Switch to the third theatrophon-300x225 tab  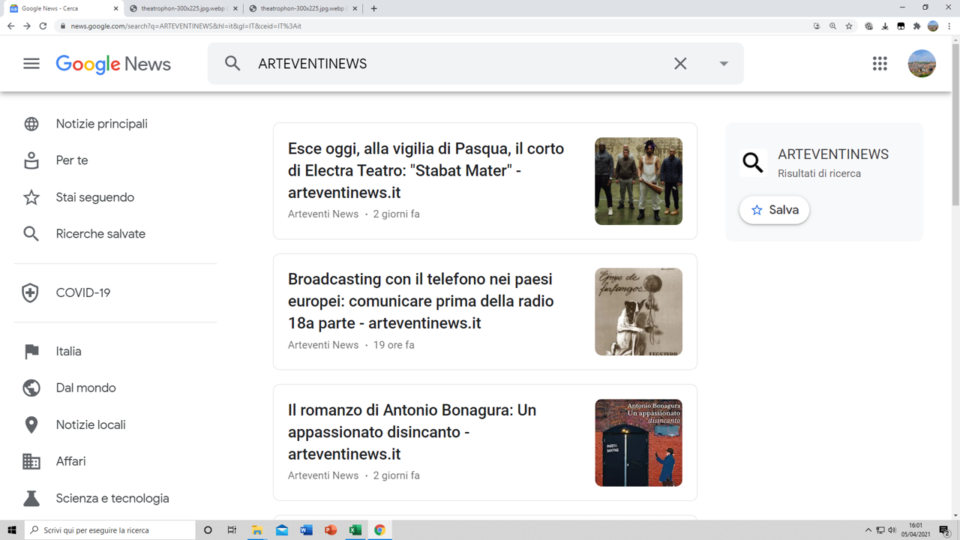(x=302, y=9)
